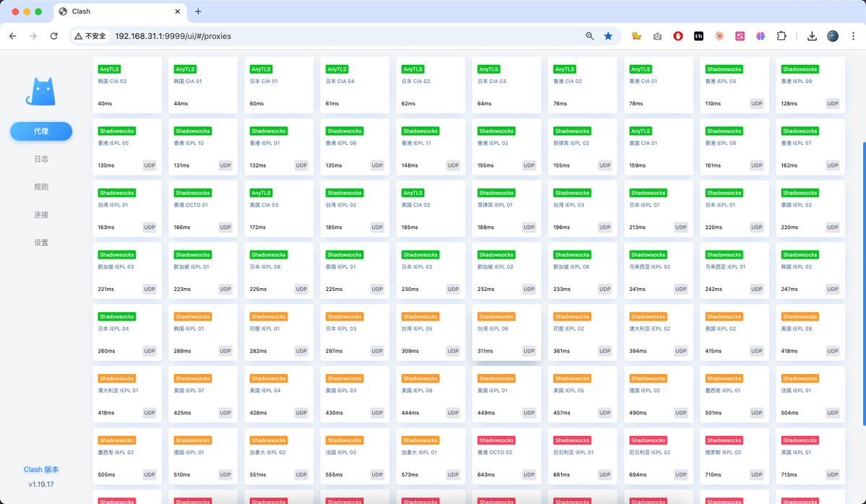This screenshot has height=504, width=866.
Task: Open the 连接 (Connections) sidebar tab
Action: point(41,214)
